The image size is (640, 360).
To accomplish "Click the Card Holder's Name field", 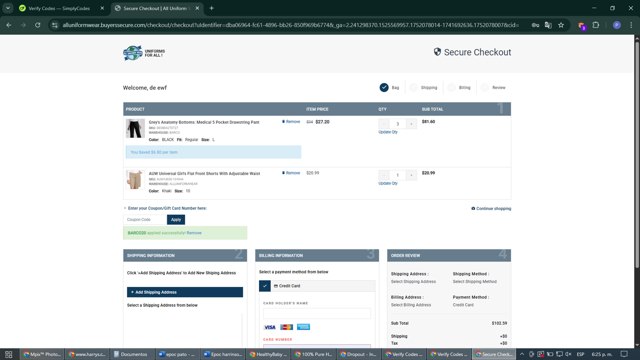I will (317, 313).
